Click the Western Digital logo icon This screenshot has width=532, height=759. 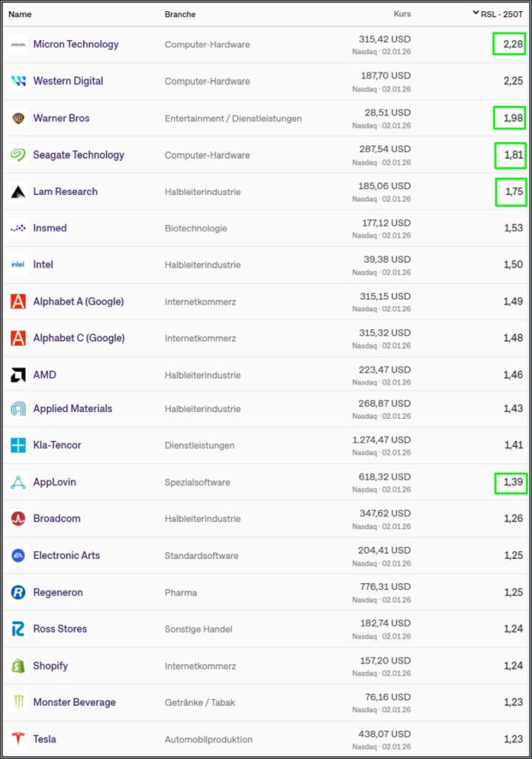click(x=18, y=81)
